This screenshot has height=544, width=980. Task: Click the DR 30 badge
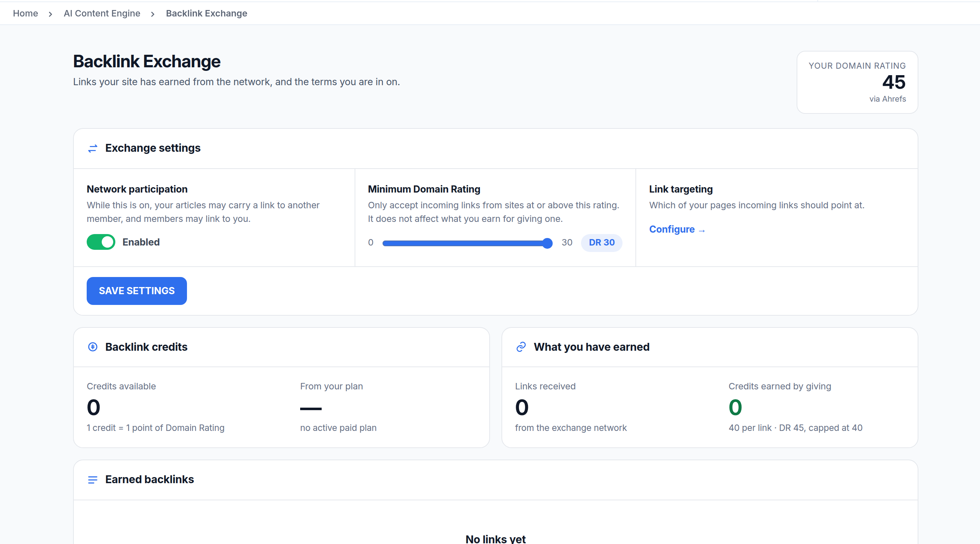click(601, 243)
